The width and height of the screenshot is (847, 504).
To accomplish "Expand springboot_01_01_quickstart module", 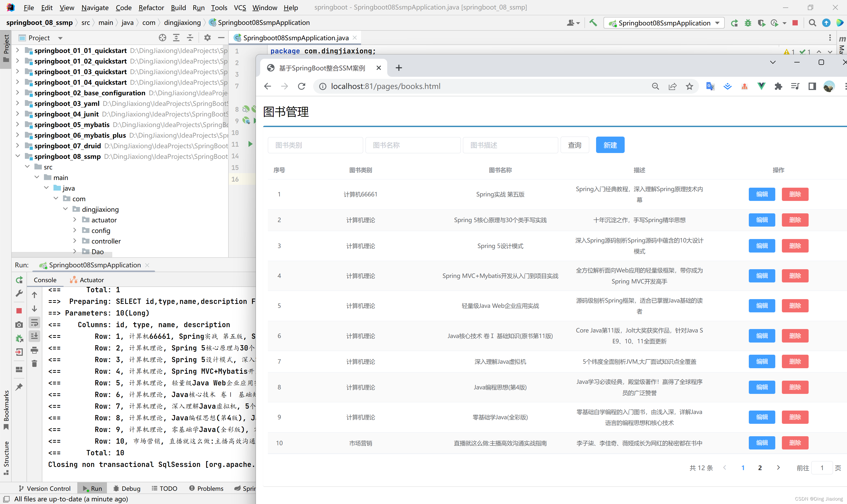I will click(18, 50).
